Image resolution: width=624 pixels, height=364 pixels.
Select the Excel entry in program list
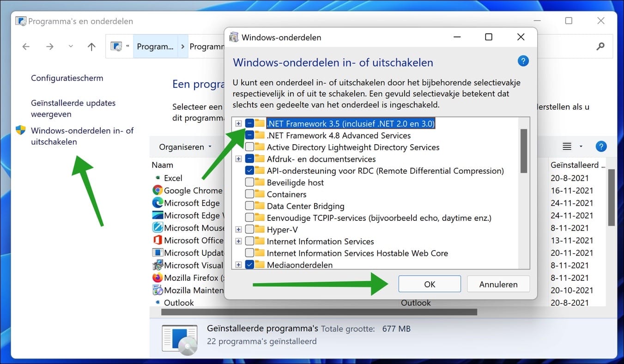tap(173, 178)
